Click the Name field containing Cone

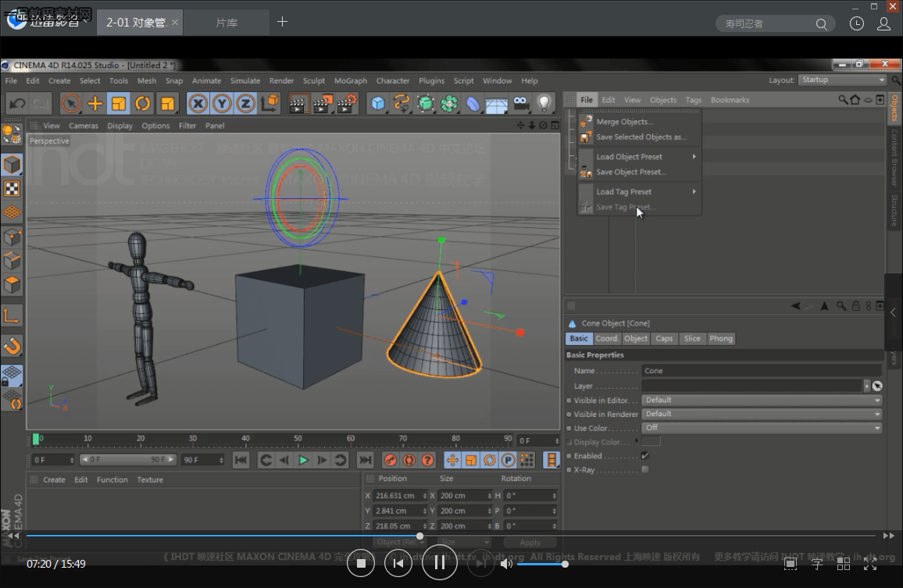(762, 371)
